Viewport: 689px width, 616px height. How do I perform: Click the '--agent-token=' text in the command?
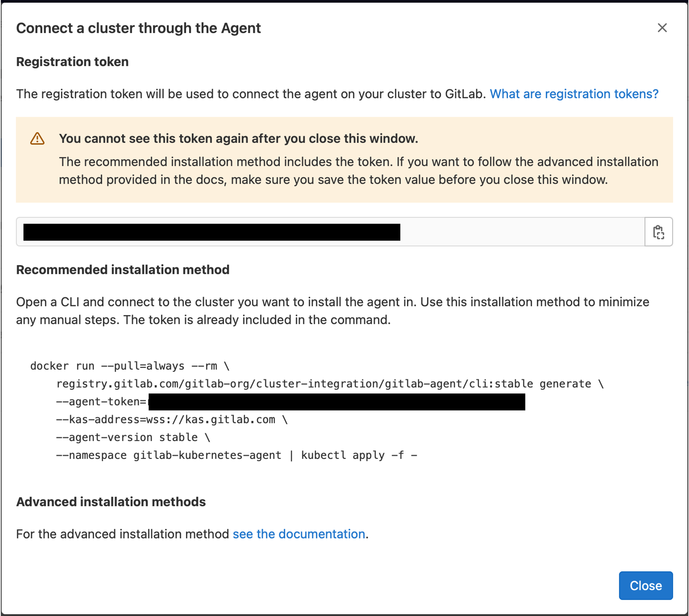pyautogui.click(x=101, y=402)
